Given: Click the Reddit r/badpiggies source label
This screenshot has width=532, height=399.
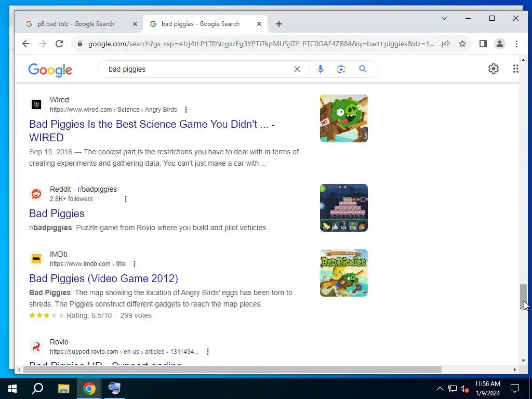Looking at the screenshot, I should click(x=83, y=189).
